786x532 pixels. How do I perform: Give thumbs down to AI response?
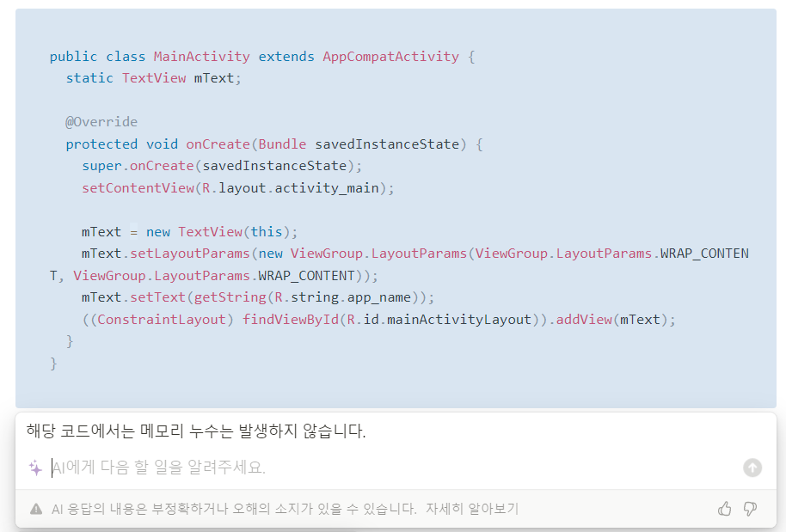coord(750,509)
